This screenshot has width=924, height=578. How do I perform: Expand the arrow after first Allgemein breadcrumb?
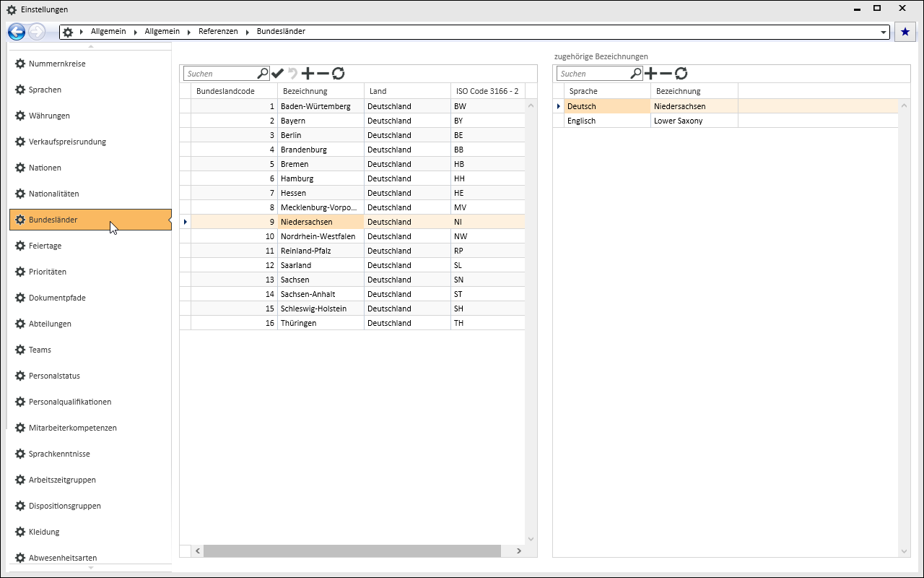point(136,32)
